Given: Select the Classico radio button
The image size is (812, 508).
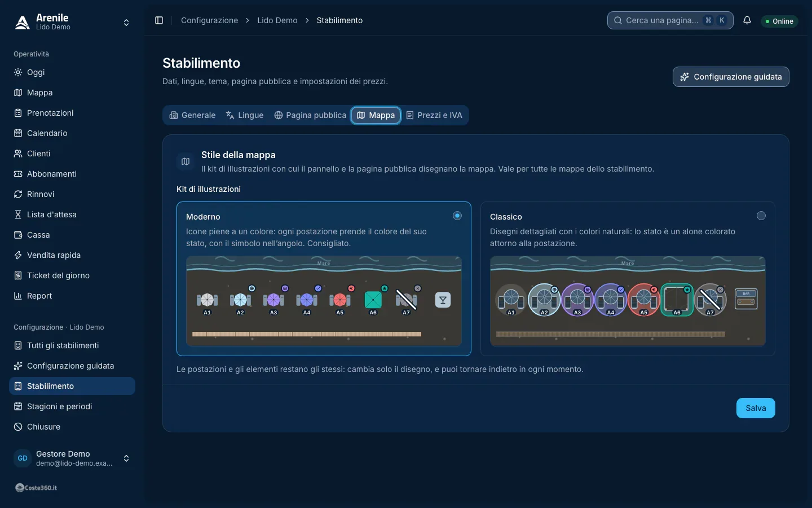Looking at the screenshot, I should (x=761, y=216).
